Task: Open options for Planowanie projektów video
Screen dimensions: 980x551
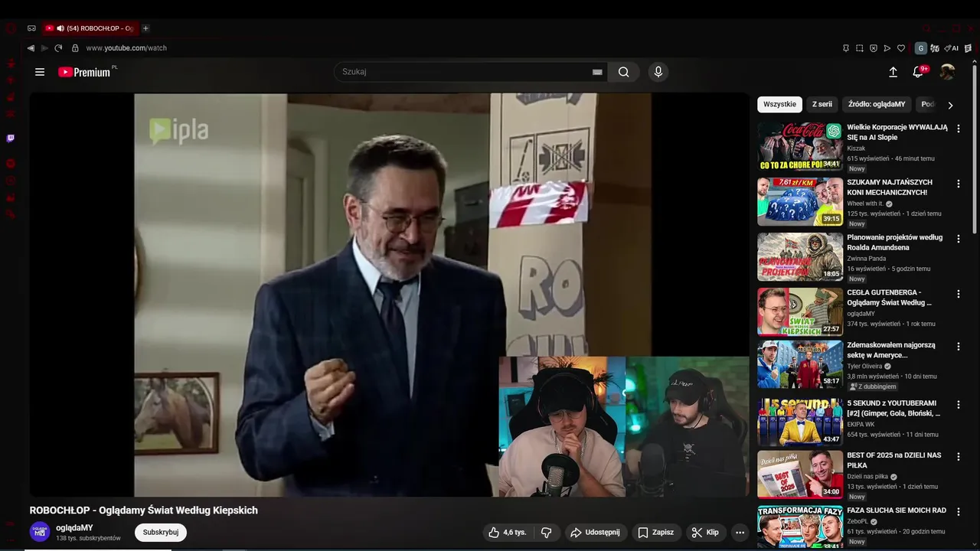Action: [x=958, y=239]
